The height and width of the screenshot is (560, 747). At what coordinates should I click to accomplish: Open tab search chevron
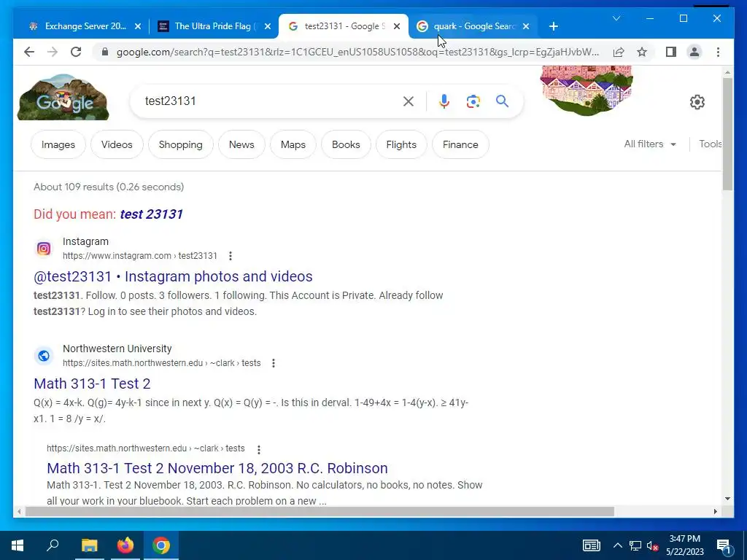click(x=616, y=18)
